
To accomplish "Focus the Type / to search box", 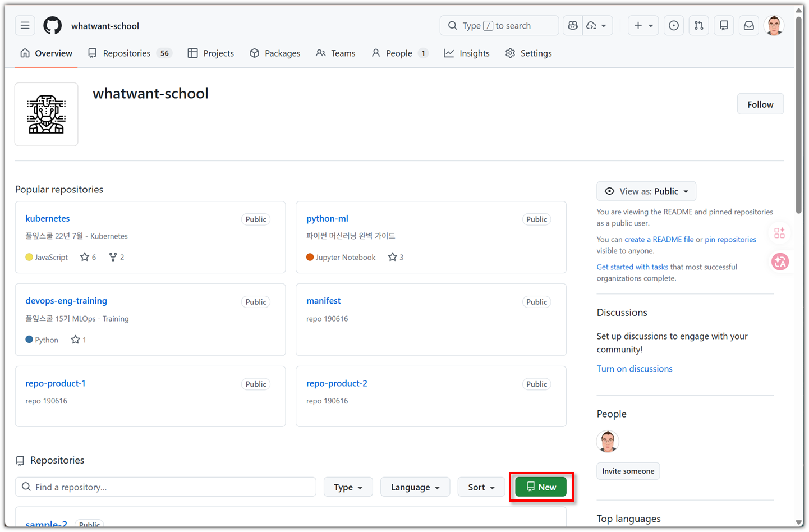I will coord(499,26).
